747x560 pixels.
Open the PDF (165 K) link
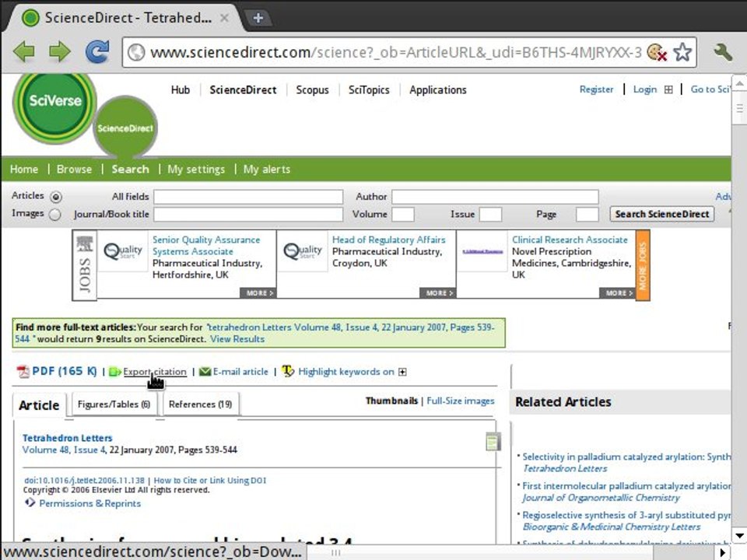pyautogui.click(x=65, y=372)
